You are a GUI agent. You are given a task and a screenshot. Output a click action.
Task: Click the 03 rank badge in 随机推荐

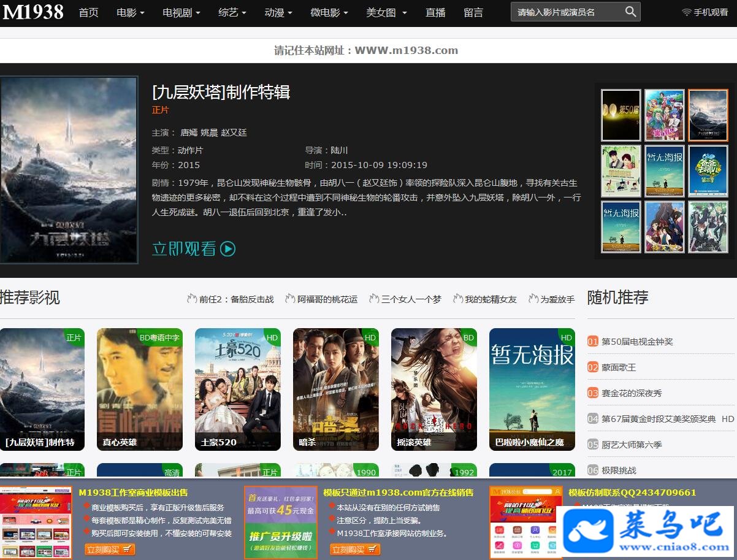592,393
